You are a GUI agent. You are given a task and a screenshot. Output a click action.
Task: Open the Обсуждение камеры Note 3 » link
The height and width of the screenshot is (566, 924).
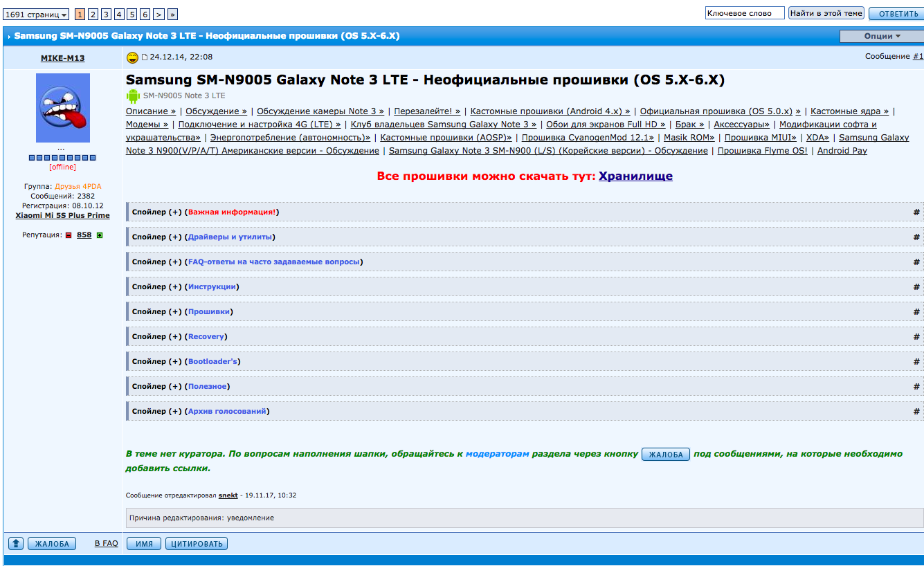320,111
